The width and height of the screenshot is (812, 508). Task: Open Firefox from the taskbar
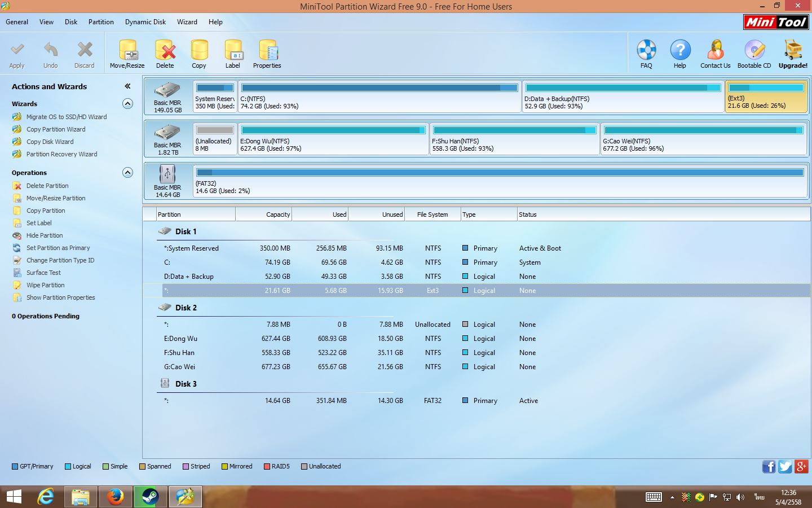click(x=116, y=497)
